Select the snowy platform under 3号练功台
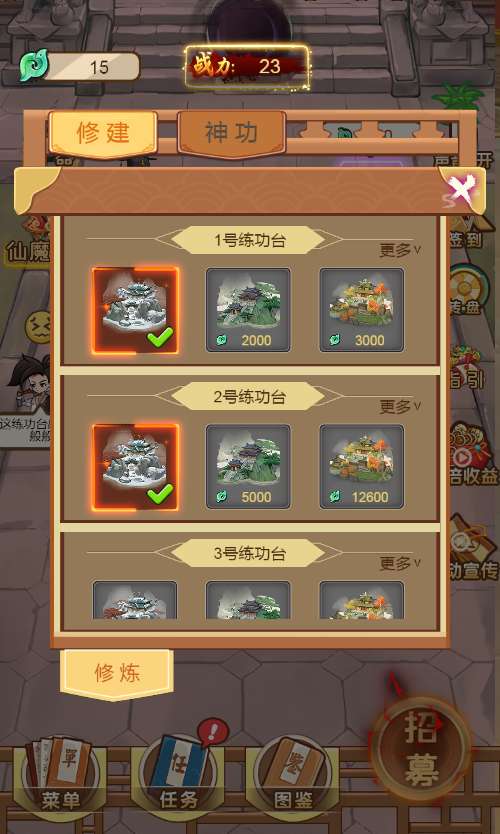 coord(135,599)
